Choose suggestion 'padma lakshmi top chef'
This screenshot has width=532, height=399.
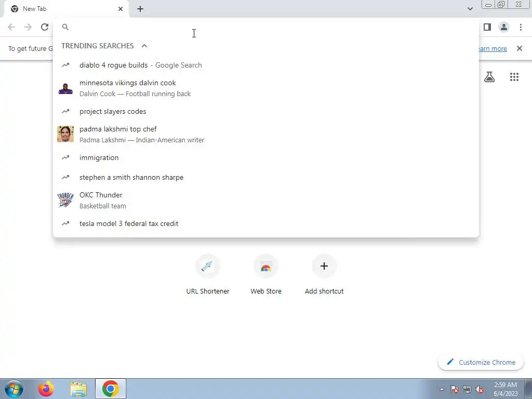[x=266, y=135]
